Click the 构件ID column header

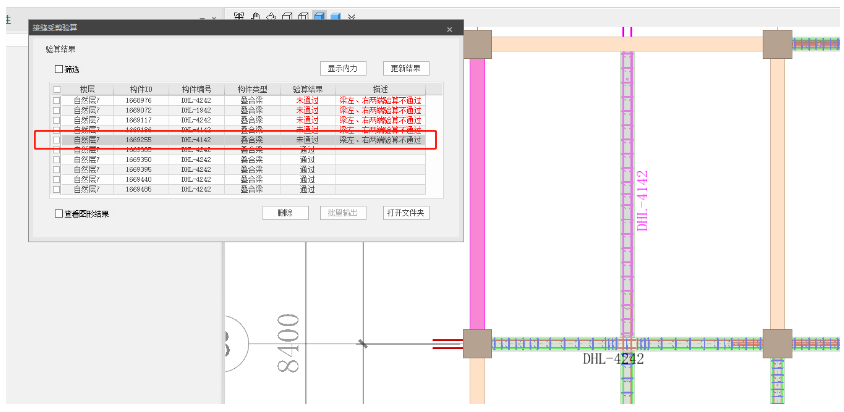pyautogui.click(x=140, y=90)
